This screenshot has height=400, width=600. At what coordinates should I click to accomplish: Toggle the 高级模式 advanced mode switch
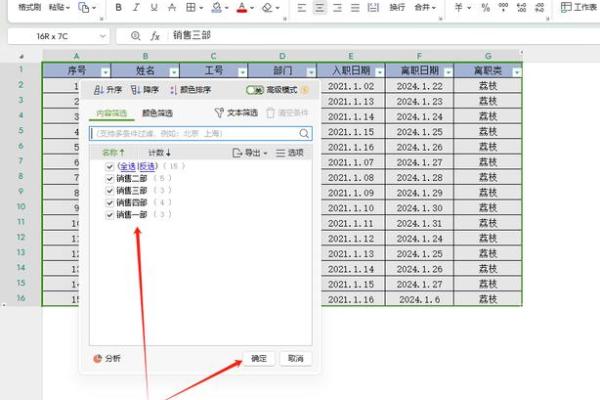254,90
